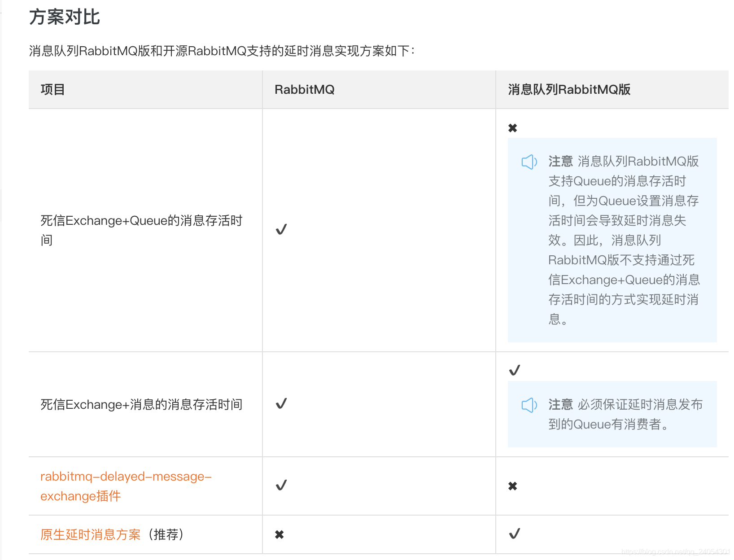Click 消息队列RabbitMQ版 check mark in 原生延时消息方案 row
This screenshot has width=734, height=560.
tap(515, 534)
